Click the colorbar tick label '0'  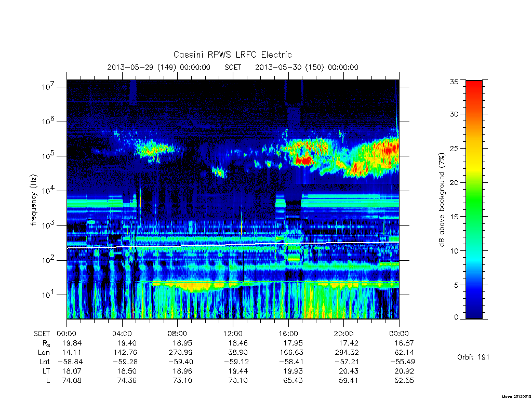coord(456,317)
